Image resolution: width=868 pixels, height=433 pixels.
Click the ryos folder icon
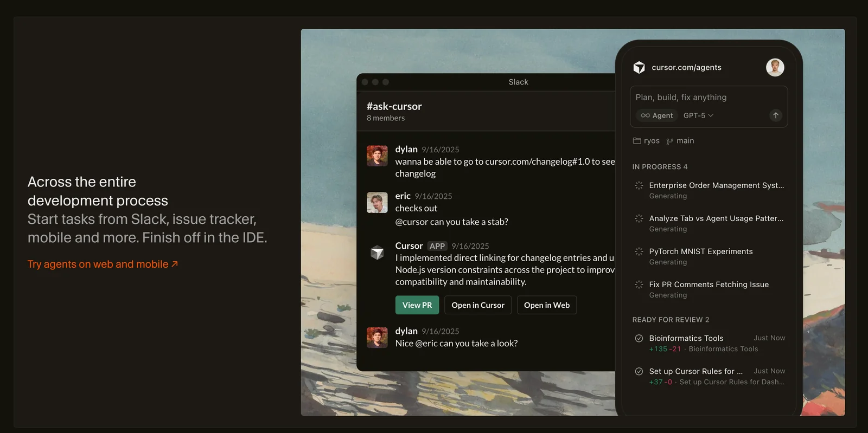[637, 141]
